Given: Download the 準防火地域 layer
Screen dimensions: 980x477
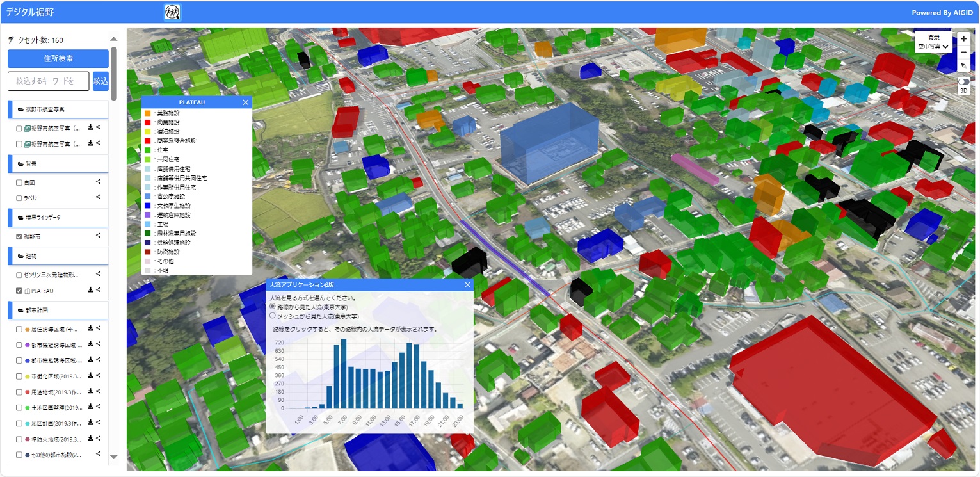Looking at the screenshot, I should click(x=90, y=439).
